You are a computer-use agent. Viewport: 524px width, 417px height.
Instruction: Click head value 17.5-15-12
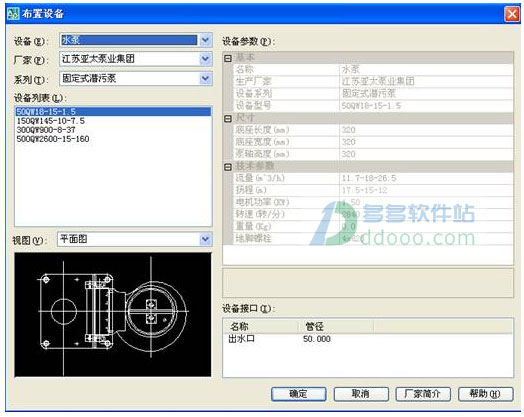click(x=364, y=190)
